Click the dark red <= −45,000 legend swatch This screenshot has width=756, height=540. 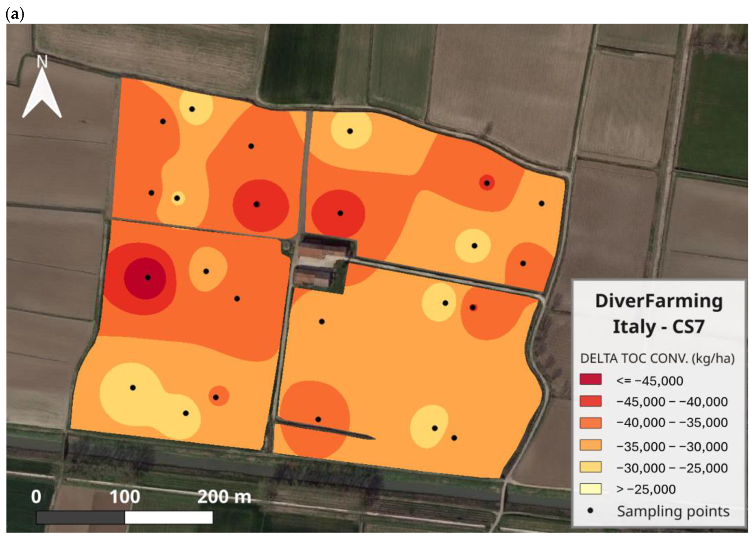coord(591,379)
